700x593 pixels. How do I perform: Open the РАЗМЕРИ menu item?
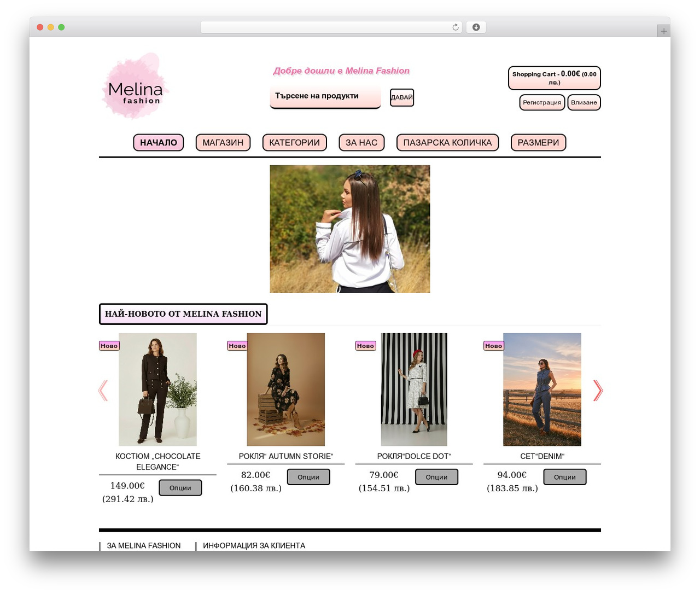538,143
